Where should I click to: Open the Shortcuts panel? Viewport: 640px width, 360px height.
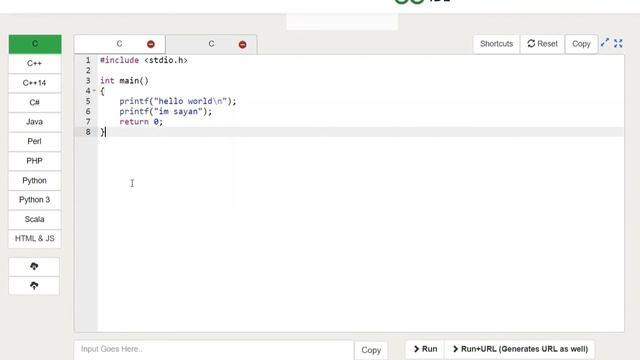click(x=496, y=44)
